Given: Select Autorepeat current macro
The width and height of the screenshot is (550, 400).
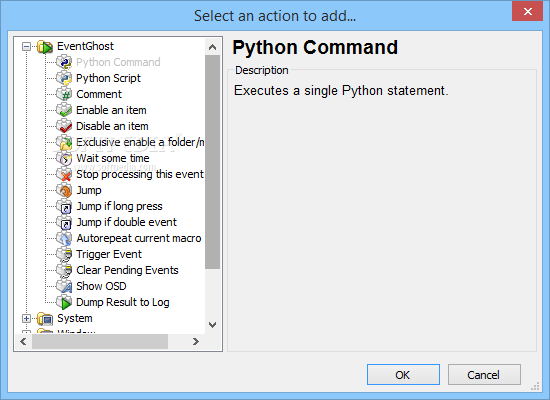Looking at the screenshot, I should tap(139, 238).
